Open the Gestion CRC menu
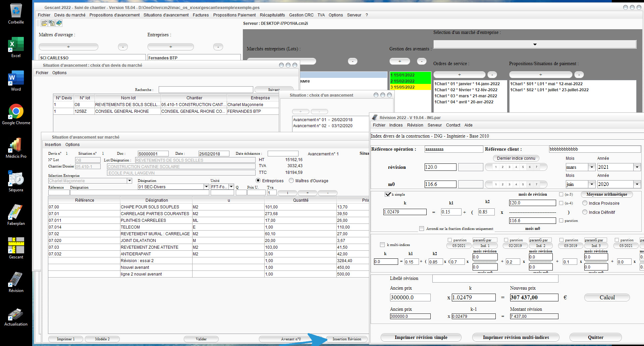Viewport: 644px width, 346px height. 301,15
